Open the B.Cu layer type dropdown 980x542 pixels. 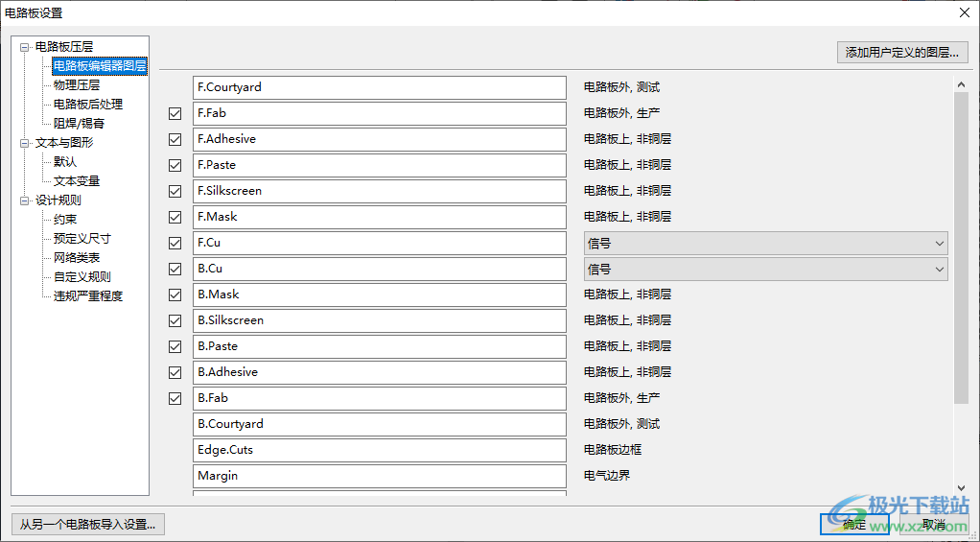point(765,270)
